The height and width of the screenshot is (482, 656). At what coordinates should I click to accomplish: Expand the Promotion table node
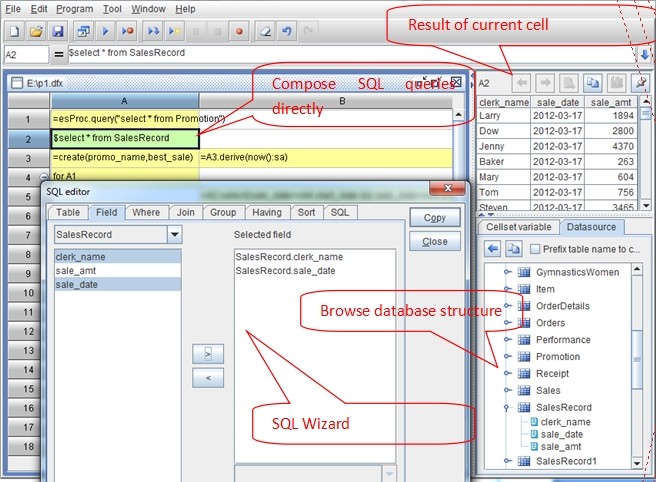[x=507, y=356]
